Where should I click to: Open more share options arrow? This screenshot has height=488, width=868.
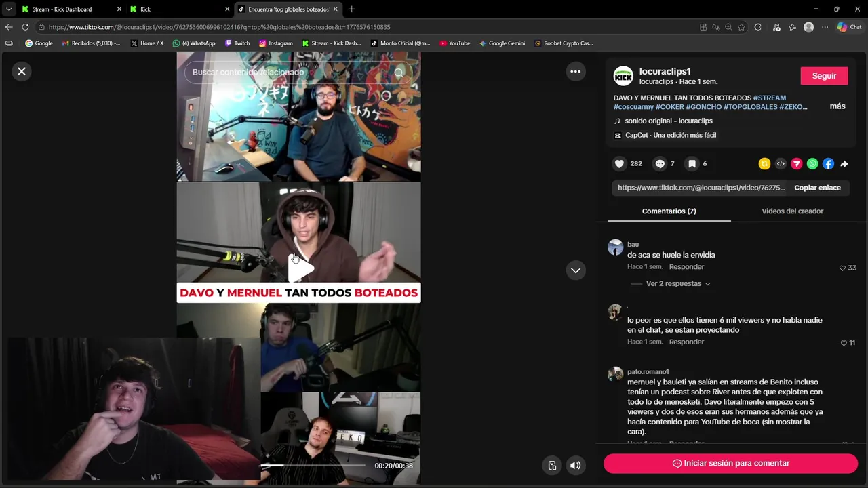pos(844,163)
